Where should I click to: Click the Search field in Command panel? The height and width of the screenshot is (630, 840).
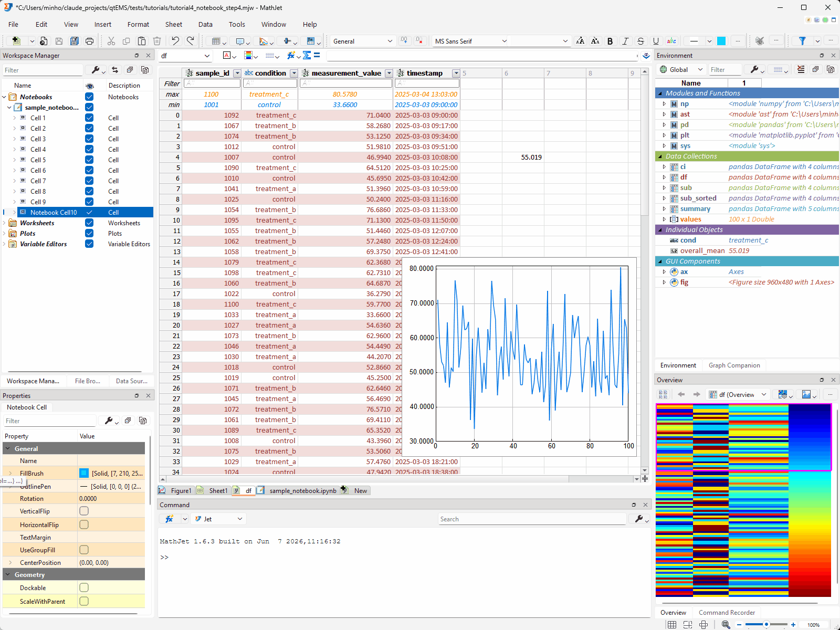coord(532,519)
